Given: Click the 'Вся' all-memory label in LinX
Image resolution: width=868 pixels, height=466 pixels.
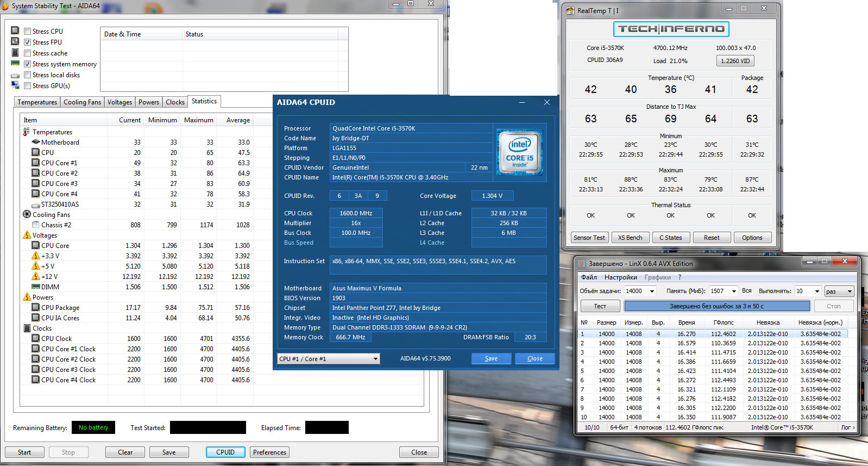Looking at the screenshot, I should pyautogui.click(x=747, y=291).
